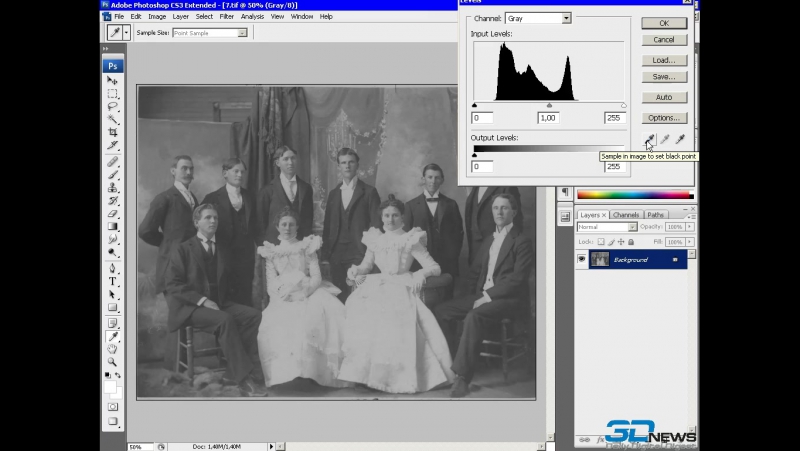Viewport: 800px width, 451px height.
Task: Click the input gamma 1,00 field
Action: [548, 118]
